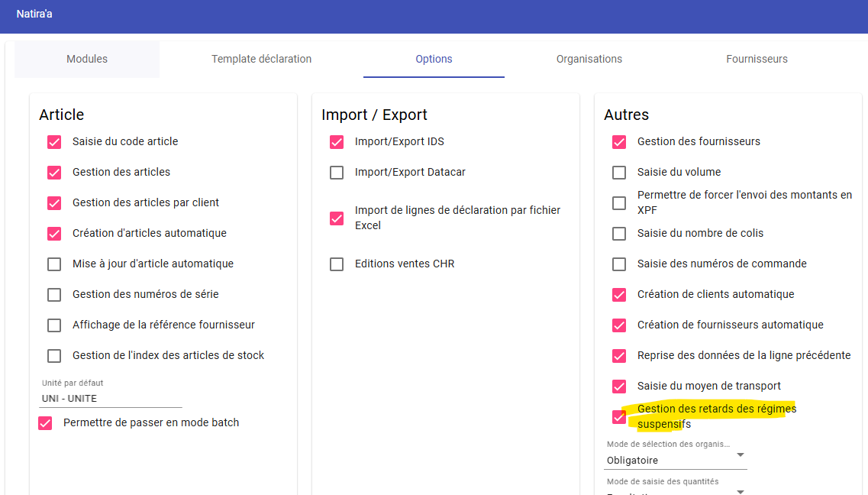This screenshot has width=868, height=495.
Task: Tick the Saisie du volume checkbox
Action: pos(619,173)
